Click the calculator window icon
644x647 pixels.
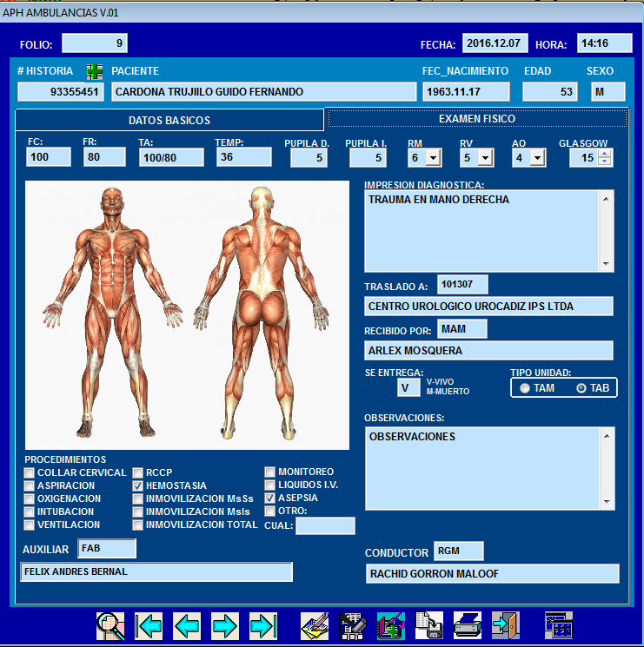point(559,626)
